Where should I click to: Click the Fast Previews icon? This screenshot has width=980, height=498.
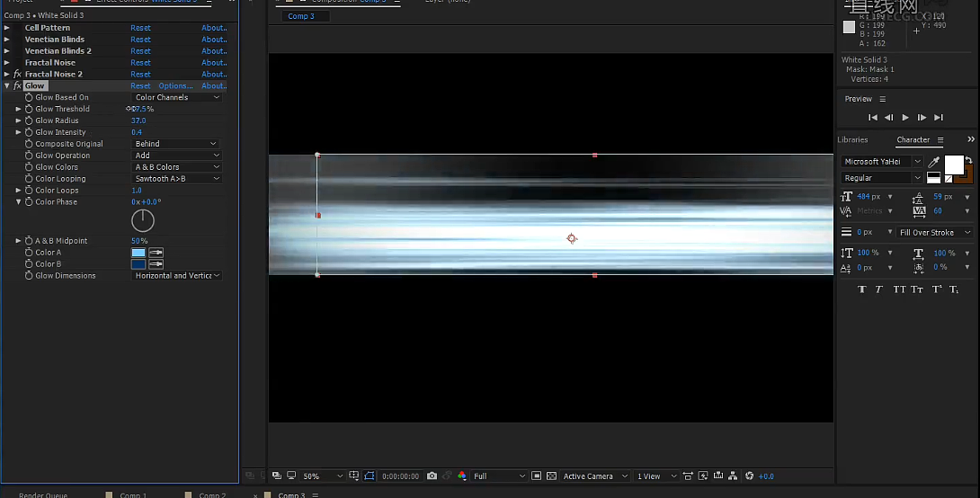point(703,476)
